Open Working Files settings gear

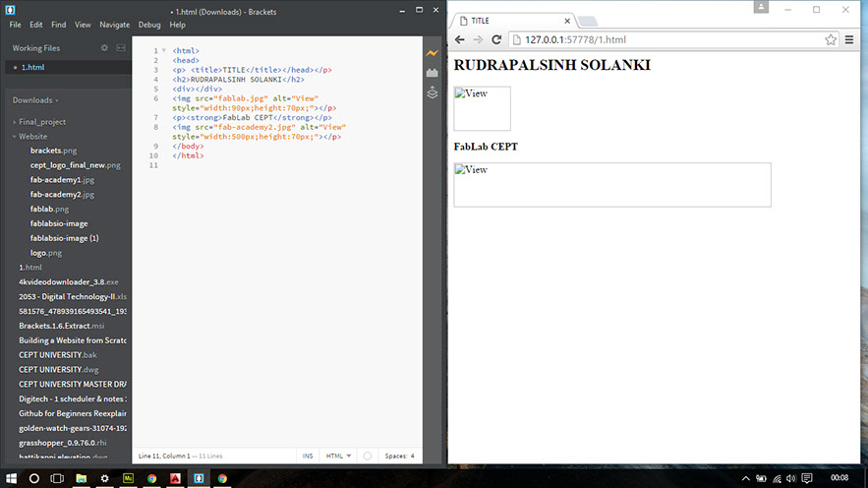tap(104, 48)
